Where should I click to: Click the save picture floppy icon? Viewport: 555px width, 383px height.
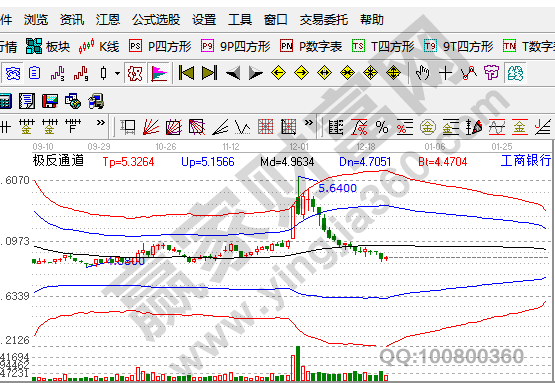[50, 101]
